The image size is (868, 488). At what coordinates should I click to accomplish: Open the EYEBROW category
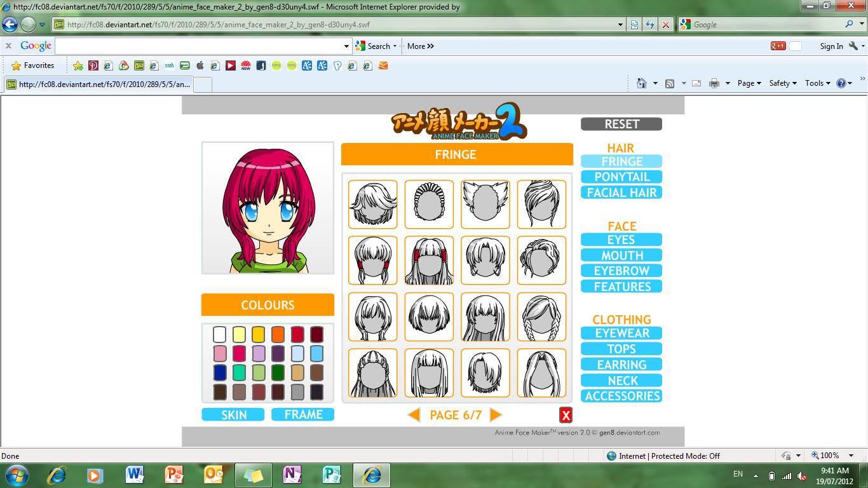point(621,271)
